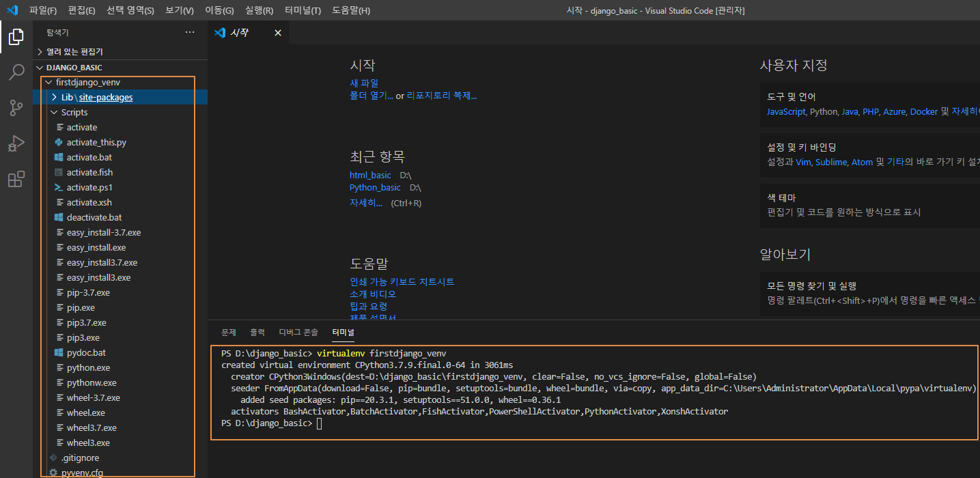Viewport: 980px width, 478px height.
Task: Click the file icon beside activate.xsh
Action: point(59,203)
